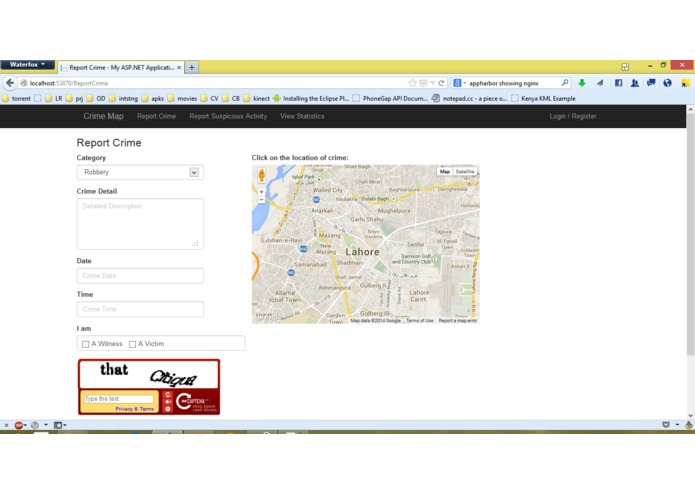Open the notepad.cc bookmark

click(469, 98)
